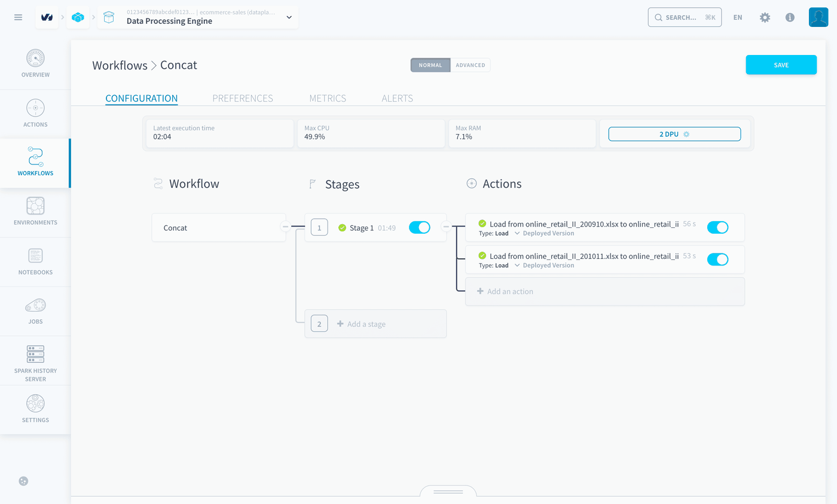Image resolution: width=837 pixels, height=504 pixels.
Task: Open Notebooks from the sidebar
Action: click(35, 262)
